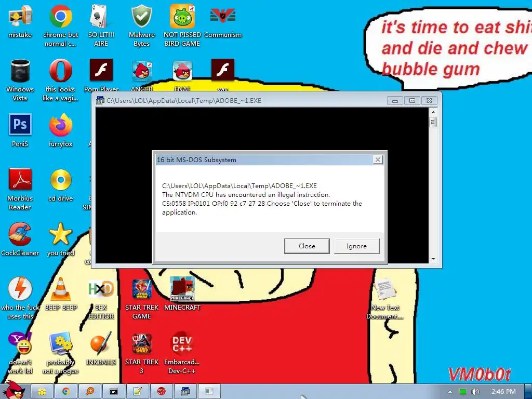The height and width of the screenshot is (399, 532).
Task: Open the CCleaner brush desktop icon
Action: [x=20, y=234]
